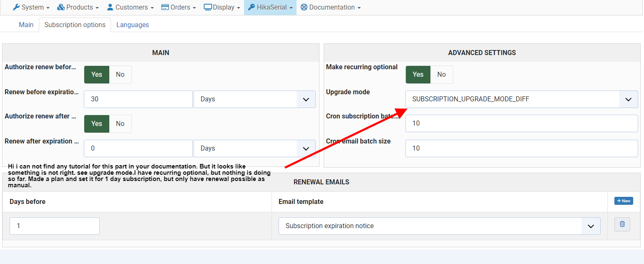Set Authorize renew before expiration to Yes

point(97,75)
